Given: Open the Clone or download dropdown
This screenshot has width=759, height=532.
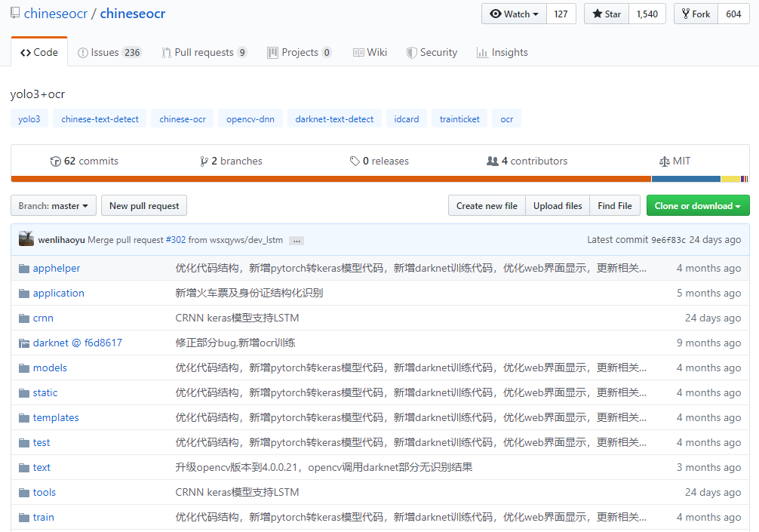Looking at the screenshot, I should point(698,206).
